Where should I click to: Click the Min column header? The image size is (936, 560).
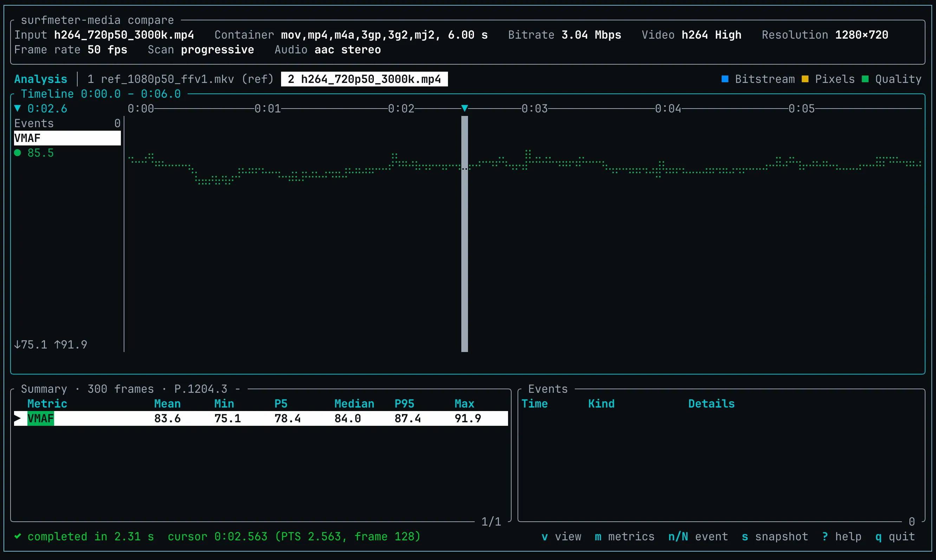tap(224, 404)
